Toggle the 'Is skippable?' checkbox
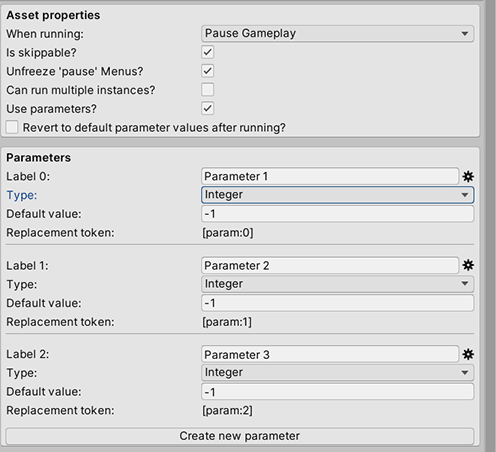496x452 pixels. click(208, 52)
